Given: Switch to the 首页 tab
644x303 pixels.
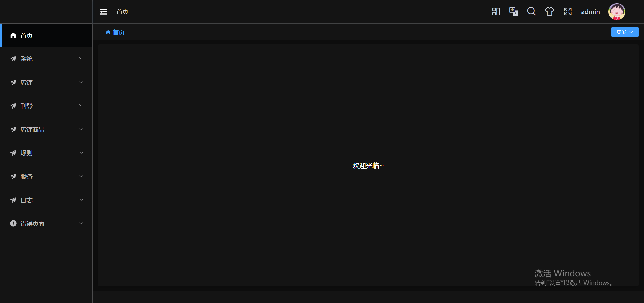Looking at the screenshot, I should pos(115,32).
